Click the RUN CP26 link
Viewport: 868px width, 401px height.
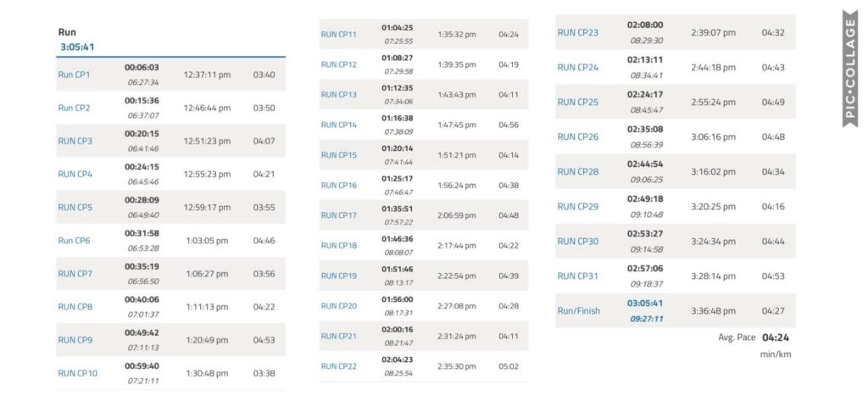(x=577, y=136)
